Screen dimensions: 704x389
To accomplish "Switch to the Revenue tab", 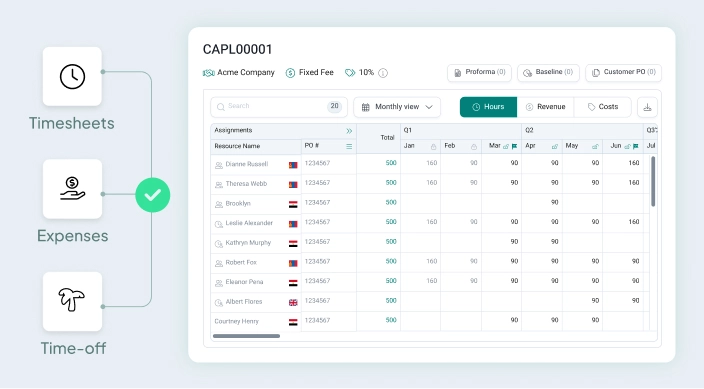I will [546, 107].
